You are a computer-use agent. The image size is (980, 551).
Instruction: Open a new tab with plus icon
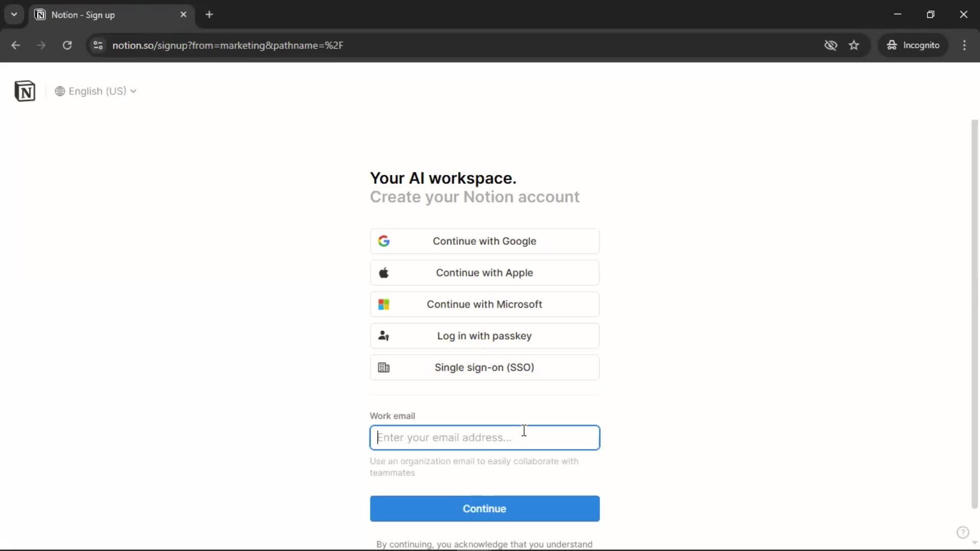(209, 15)
